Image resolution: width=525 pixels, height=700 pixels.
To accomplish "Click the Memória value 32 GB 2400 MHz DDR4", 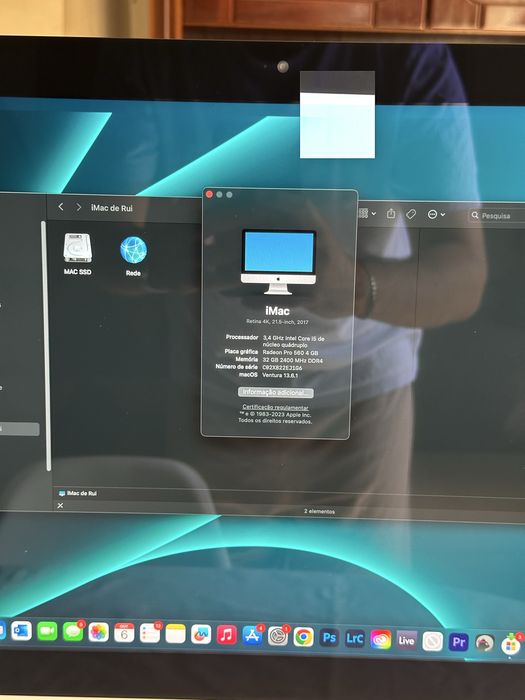I will click(x=292, y=360).
